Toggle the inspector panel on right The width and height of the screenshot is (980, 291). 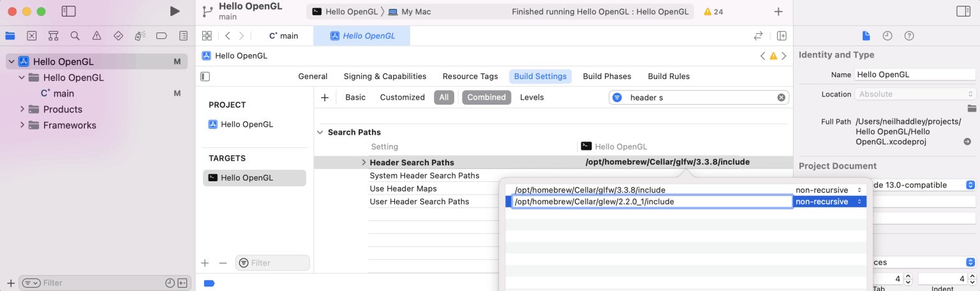pos(963,11)
